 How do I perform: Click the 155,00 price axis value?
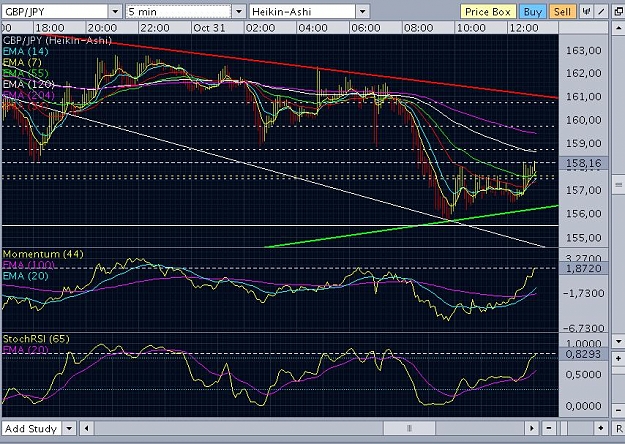click(x=584, y=238)
